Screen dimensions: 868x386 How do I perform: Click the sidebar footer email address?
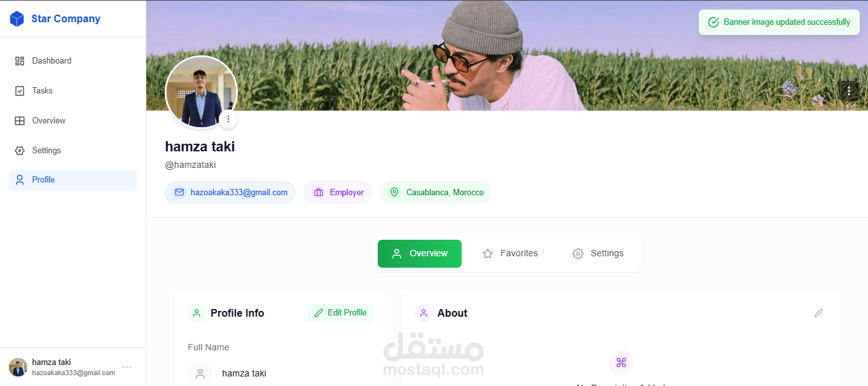tap(74, 373)
